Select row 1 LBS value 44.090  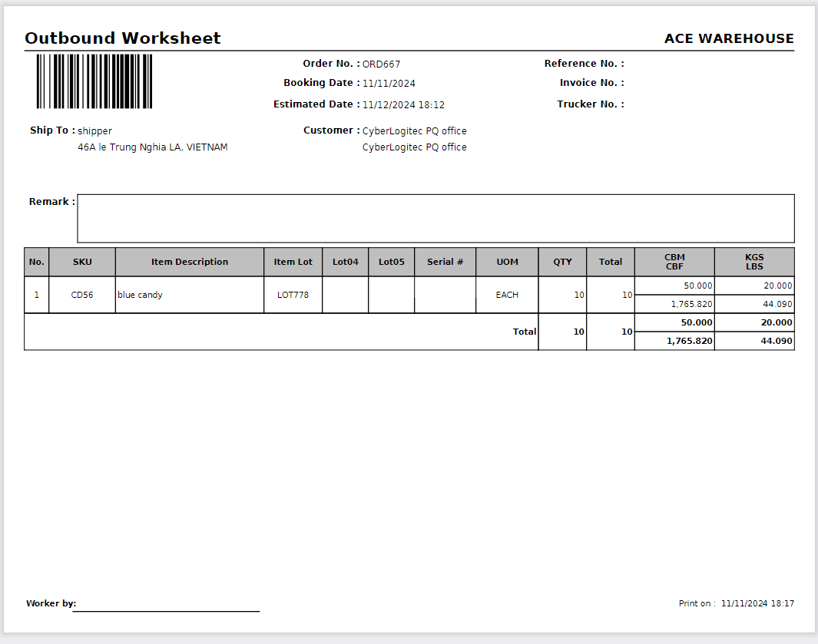tap(754, 304)
